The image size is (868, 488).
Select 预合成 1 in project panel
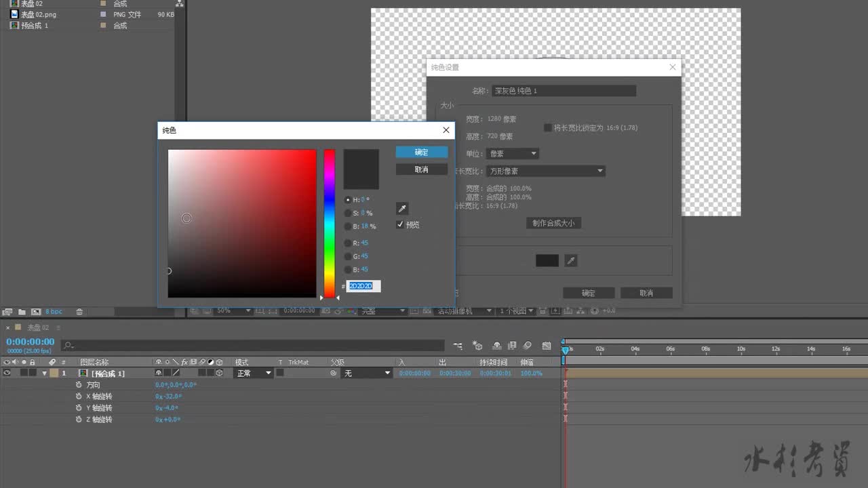tap(34, 25)
